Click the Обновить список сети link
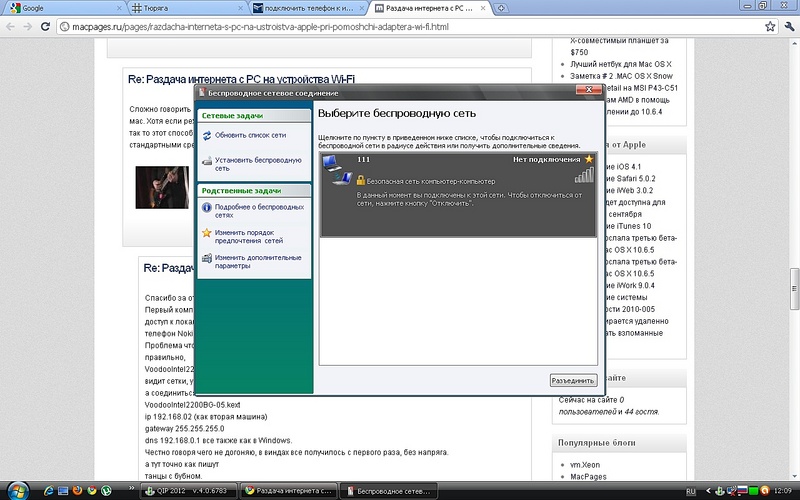The width and height of the screenshot is (800, 500). 250,134
